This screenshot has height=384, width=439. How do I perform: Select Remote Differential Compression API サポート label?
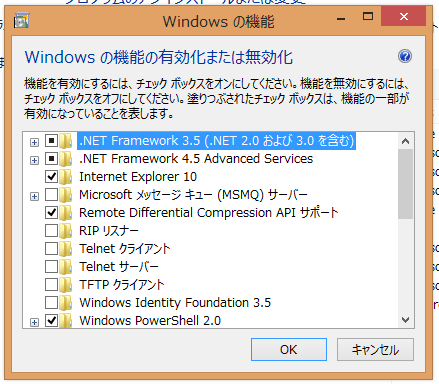[208, 213]
